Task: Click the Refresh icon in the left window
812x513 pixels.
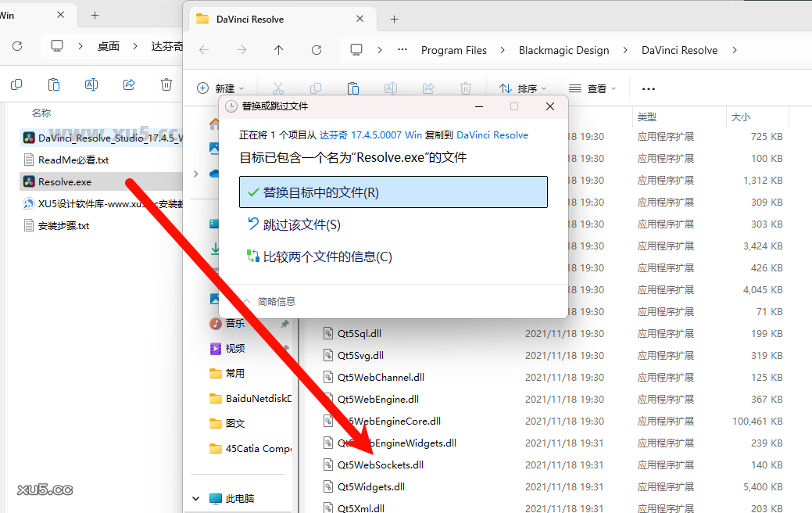Action: (16, 45)
